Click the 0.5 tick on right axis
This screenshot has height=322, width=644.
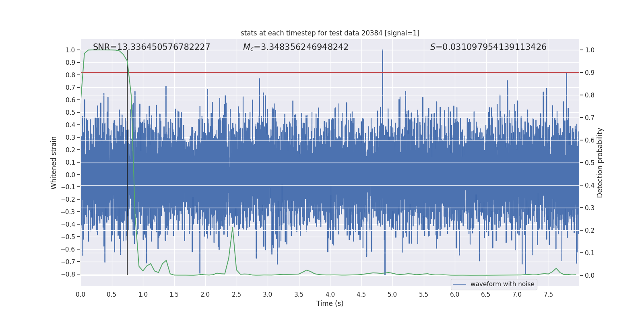pos(590,163)
